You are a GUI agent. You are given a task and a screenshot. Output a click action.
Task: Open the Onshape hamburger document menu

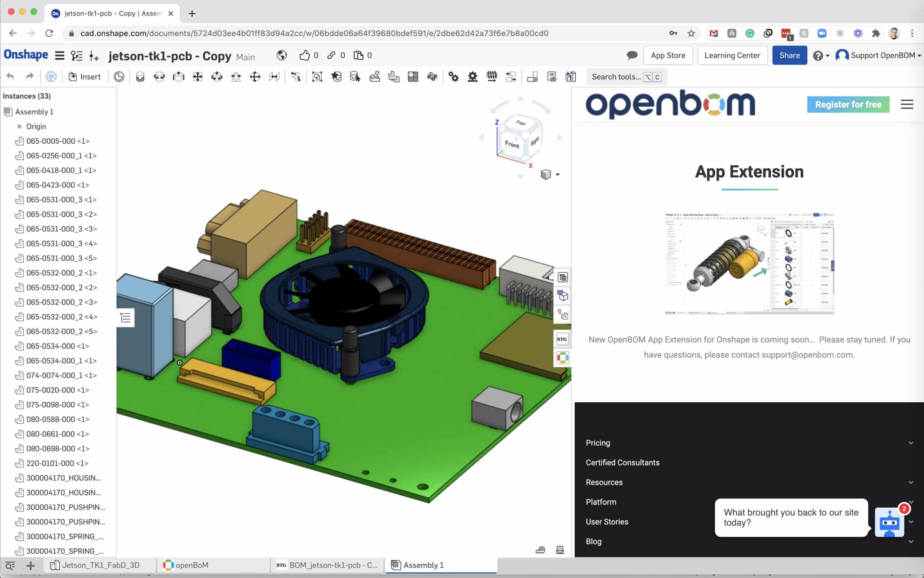[x=60, y=56]
